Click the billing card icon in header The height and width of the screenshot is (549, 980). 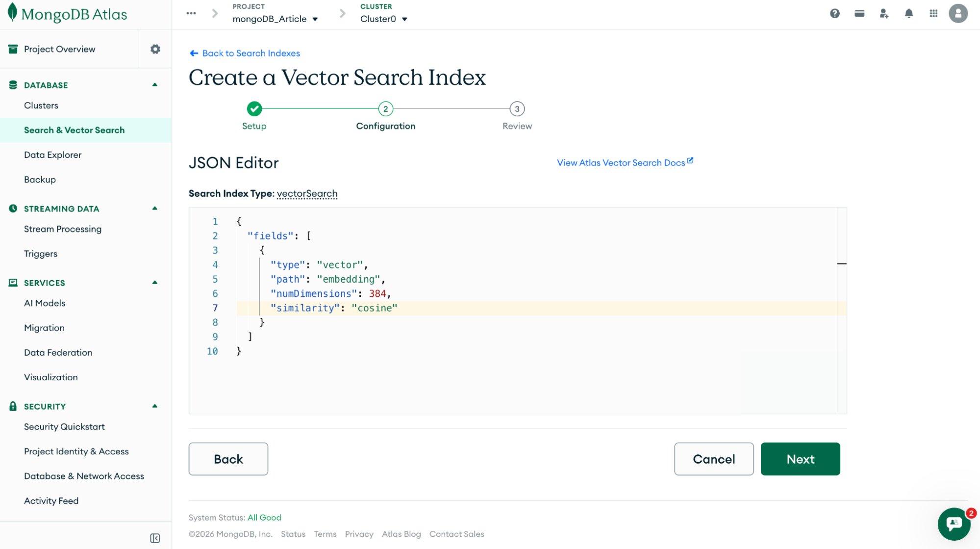tap(859, 14)
